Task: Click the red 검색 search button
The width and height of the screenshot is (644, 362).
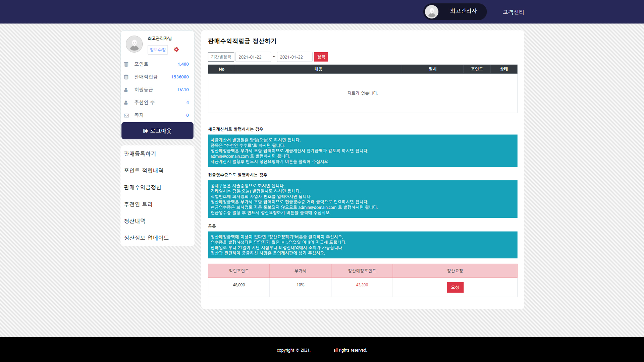Action: [321, 57]
